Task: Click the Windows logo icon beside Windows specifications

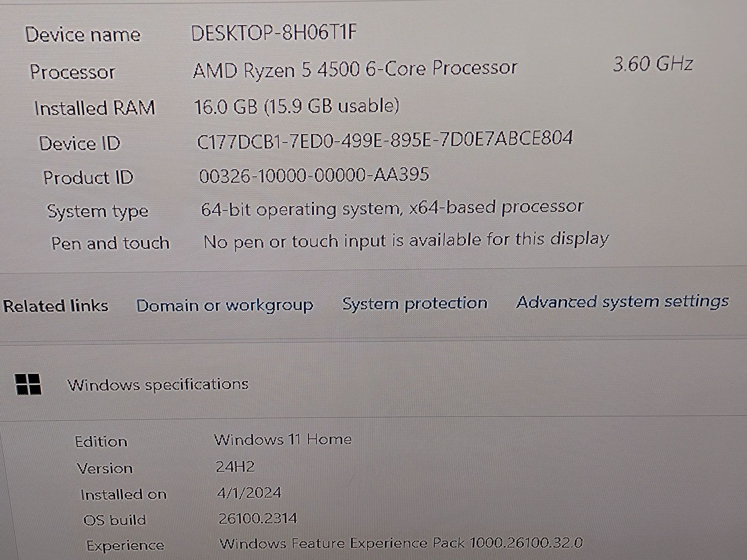Action: [x=28, y=385]
